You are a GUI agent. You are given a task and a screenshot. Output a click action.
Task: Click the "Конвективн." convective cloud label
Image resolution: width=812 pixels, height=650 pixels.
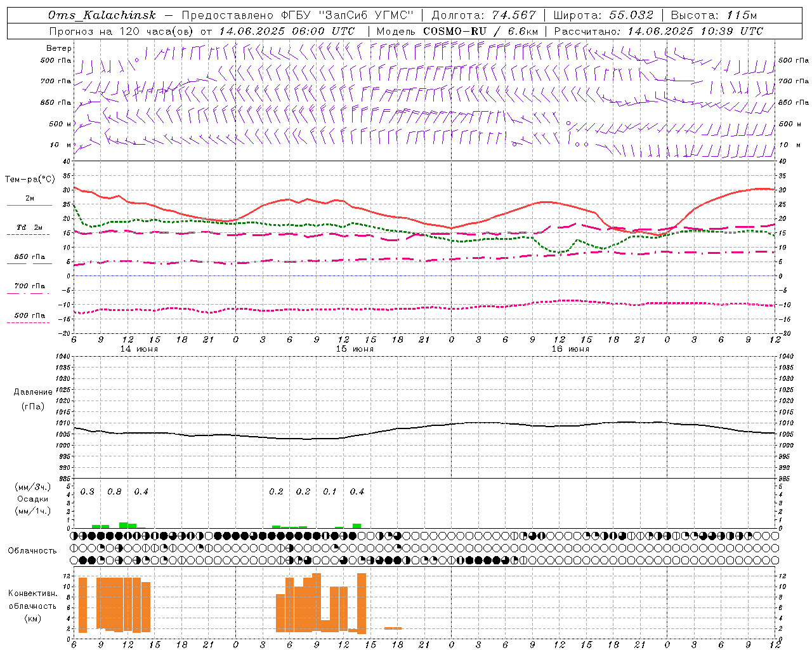32,594
